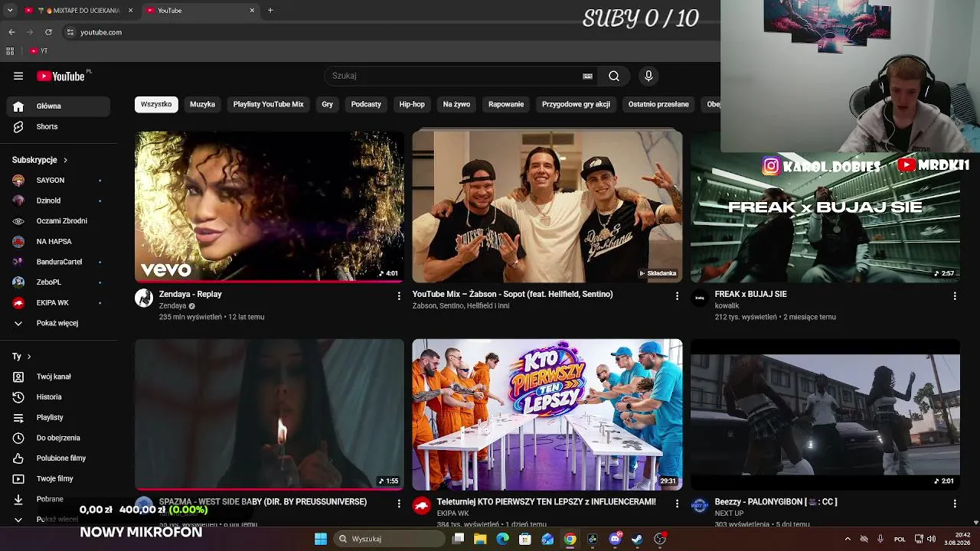The width and height of the screenshot is (980, 551).
Task: Select the Hip-hop filter chip
Action: [x=412, y=104]
